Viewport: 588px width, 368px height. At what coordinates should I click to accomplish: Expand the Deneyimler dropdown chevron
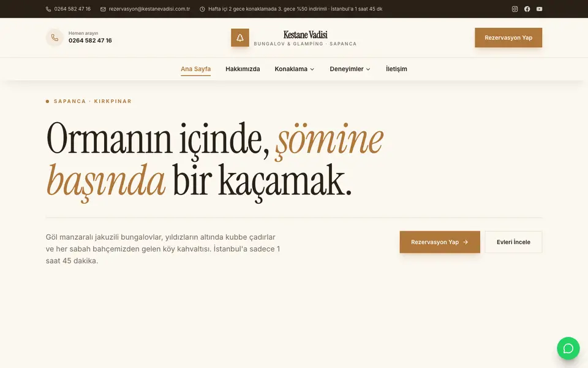tap(368, 69)
